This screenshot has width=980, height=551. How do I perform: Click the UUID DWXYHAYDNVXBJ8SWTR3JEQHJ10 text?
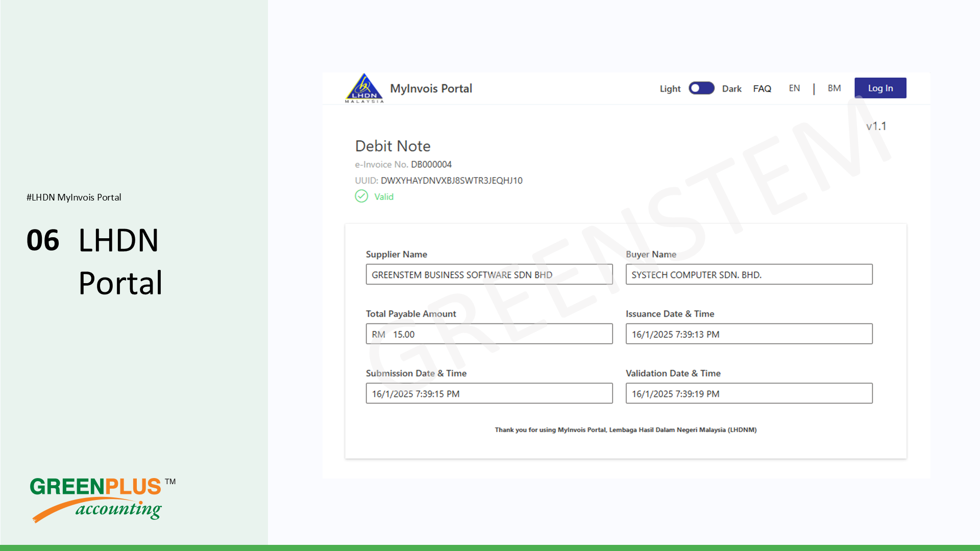439,181
